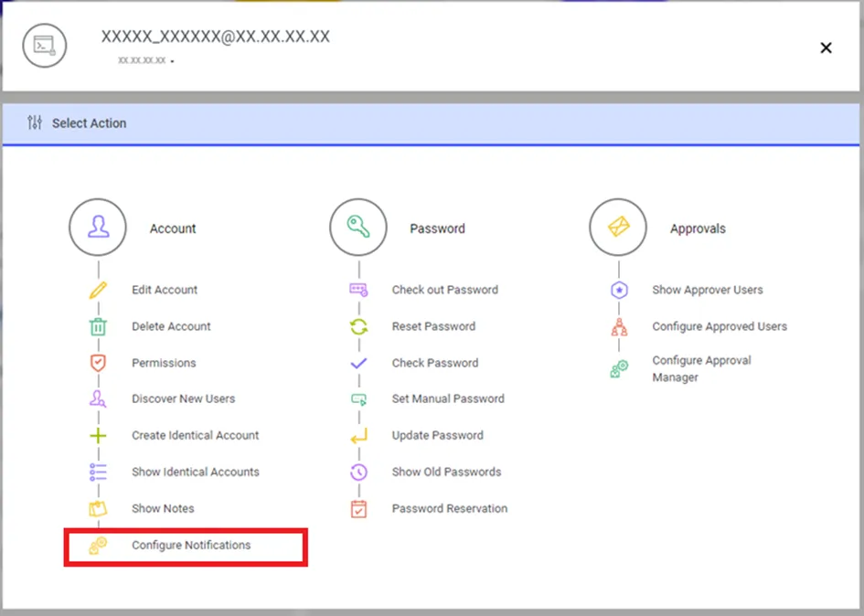The height and width of the screenshot is (616, 864).
Task: Select Reset Password
Action: (x=433, y=326)
